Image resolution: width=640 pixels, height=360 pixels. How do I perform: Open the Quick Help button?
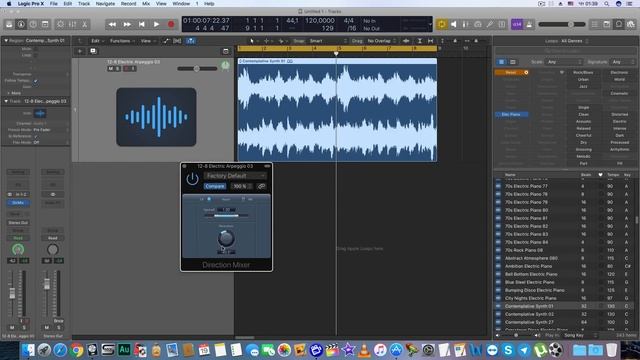click(x=33, y=24)
